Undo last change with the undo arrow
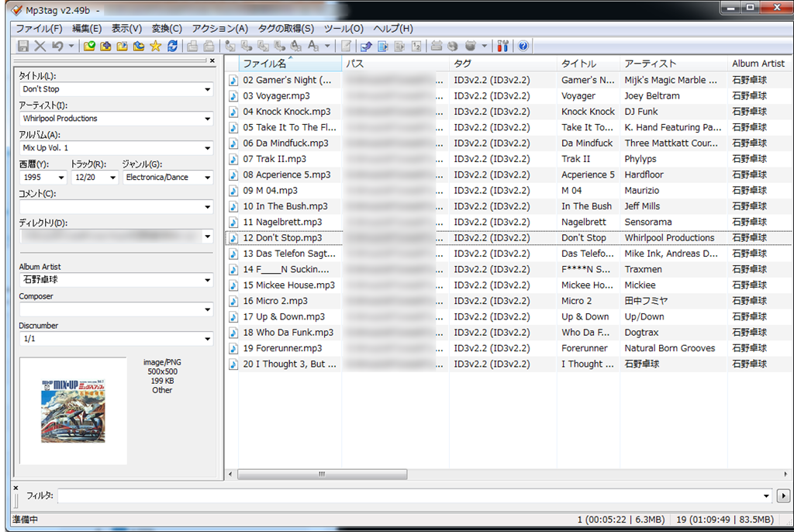Screen dimensions: 794x532 57,46
